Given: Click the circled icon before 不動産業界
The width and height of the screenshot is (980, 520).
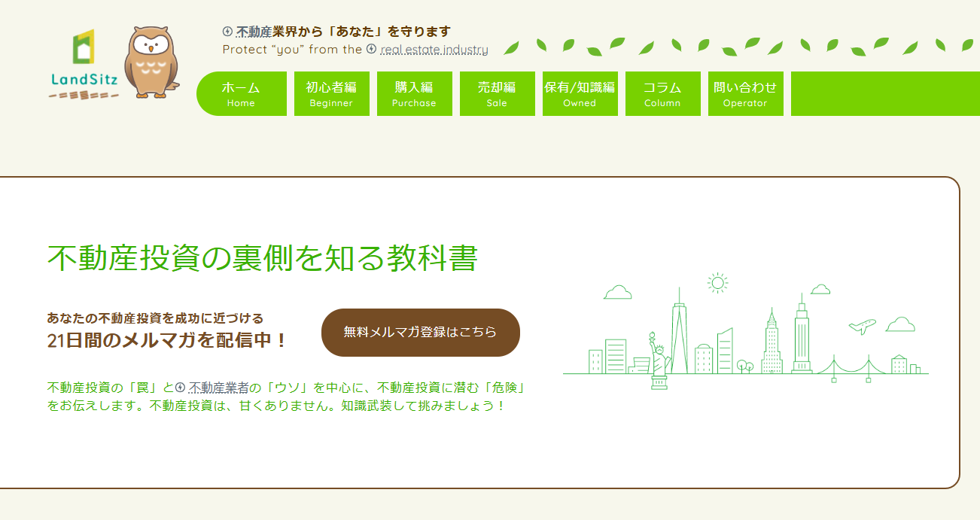Looking at the screenshot, I should point(226,32).
